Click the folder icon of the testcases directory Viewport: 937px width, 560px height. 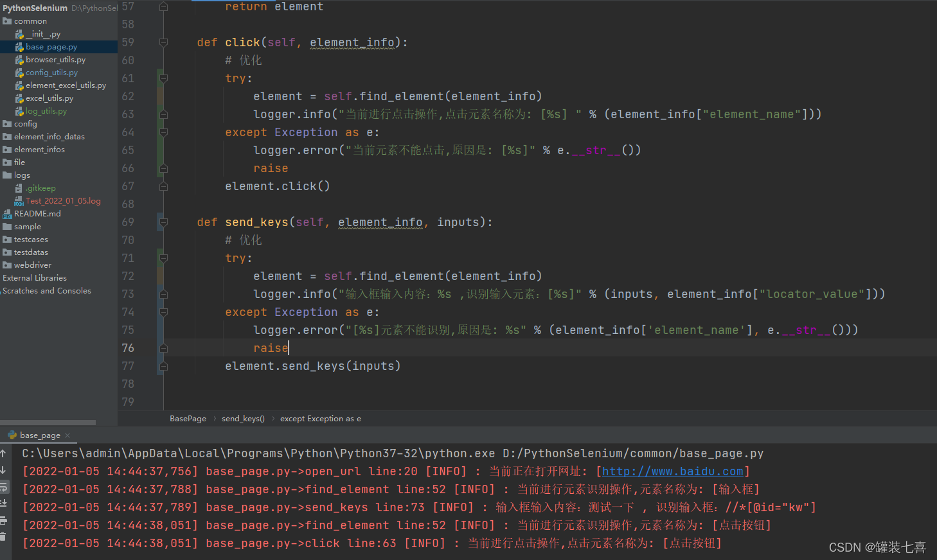pyautogui.click(x=7, y=240)
